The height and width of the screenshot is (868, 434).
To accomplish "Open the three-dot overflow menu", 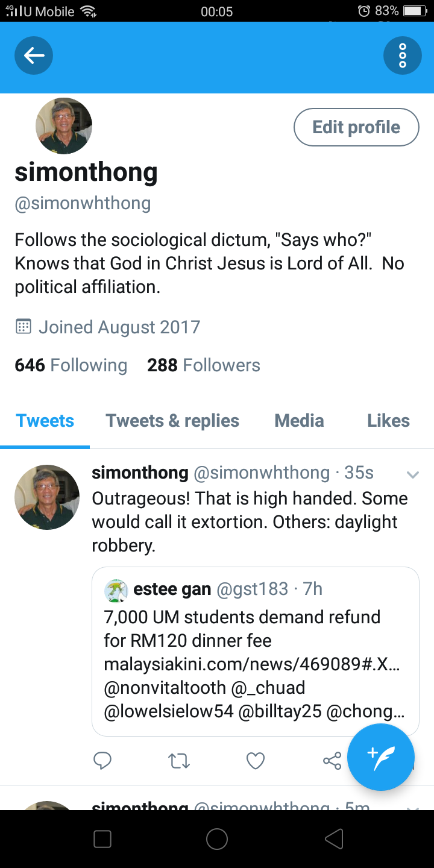I will click(x=402, y=55).
